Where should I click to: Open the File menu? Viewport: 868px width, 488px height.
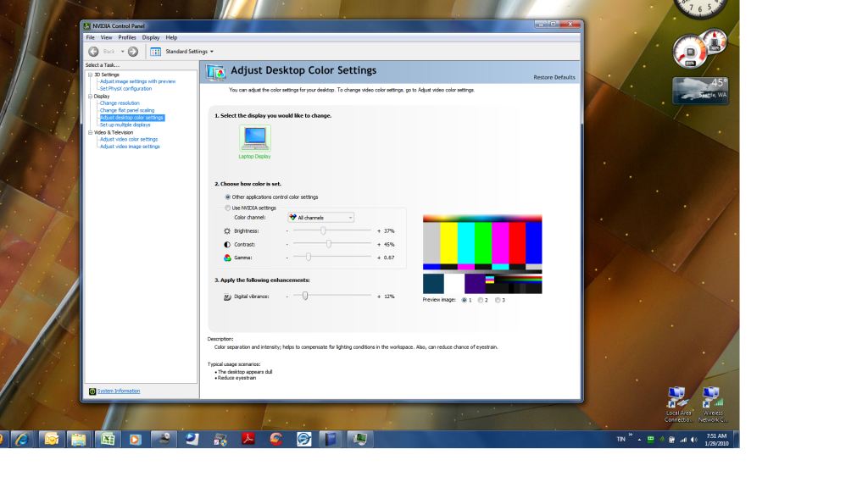click(90, 37)
